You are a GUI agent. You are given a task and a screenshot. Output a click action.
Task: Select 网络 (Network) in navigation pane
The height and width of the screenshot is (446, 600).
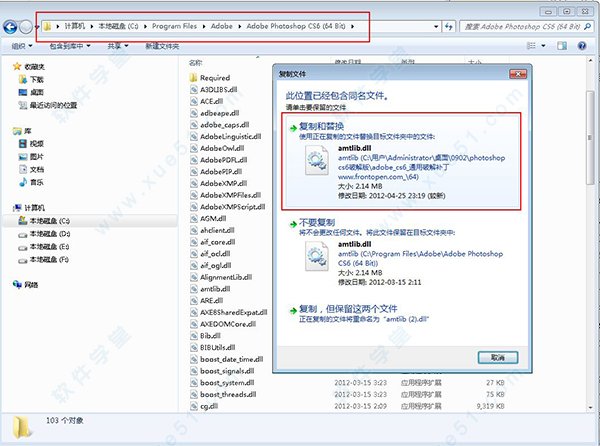pos(30,284)
